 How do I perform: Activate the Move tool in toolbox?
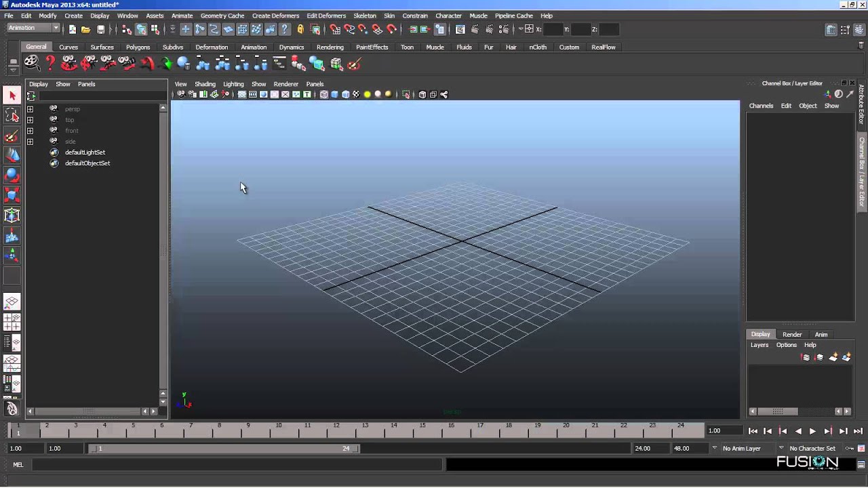(12, 156)
